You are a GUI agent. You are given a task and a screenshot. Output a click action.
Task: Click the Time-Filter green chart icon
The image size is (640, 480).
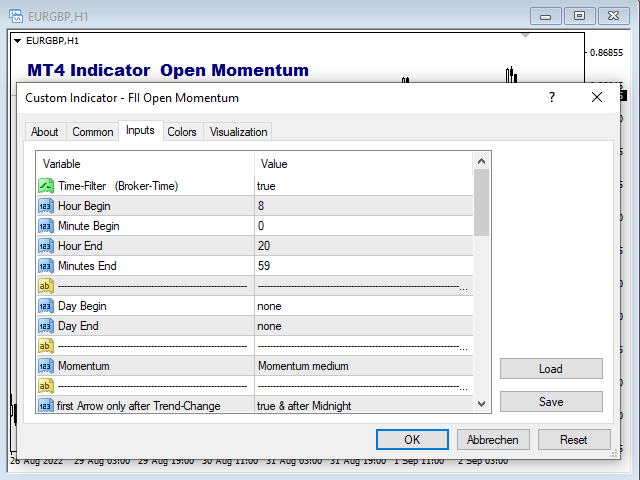46,186
